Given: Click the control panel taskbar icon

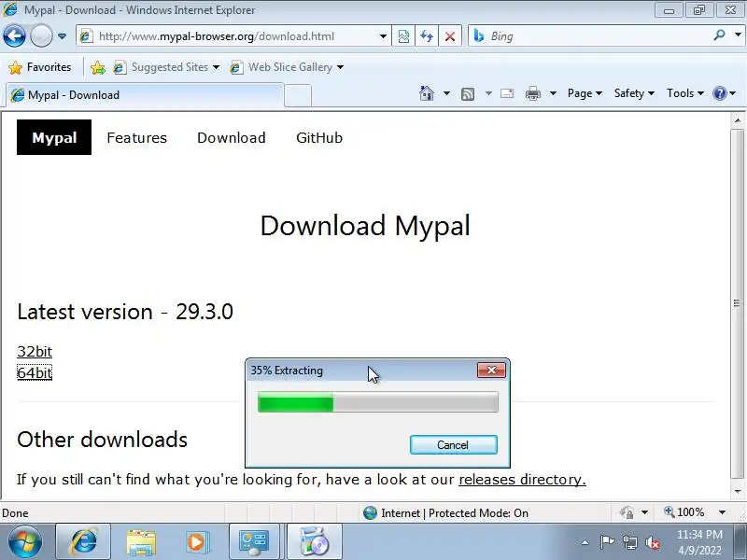Looking at the screenshot, I should click(253, 542).
